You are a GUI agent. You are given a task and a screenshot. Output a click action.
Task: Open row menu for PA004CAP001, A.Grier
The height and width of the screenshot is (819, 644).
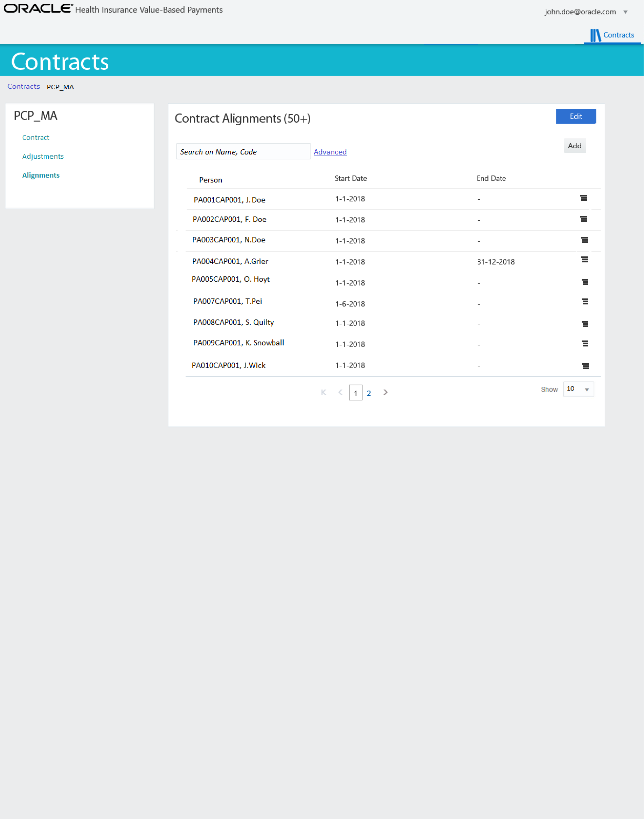pos(584,260)
